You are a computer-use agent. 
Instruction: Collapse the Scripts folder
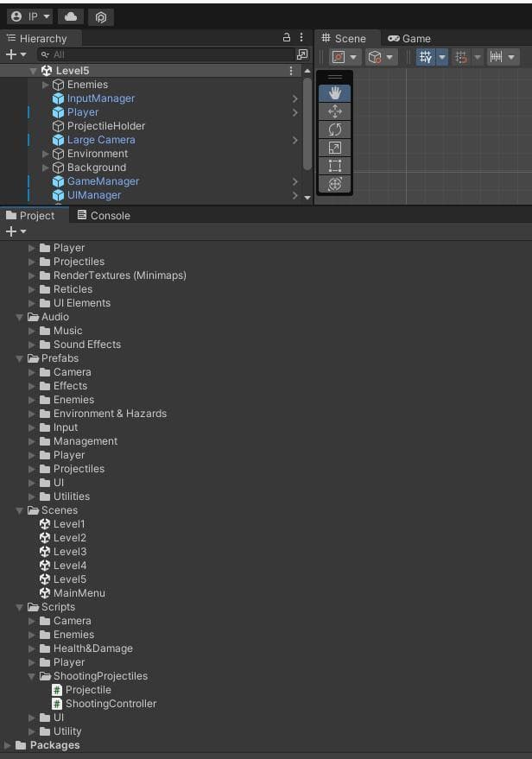[x=19, y=607]
